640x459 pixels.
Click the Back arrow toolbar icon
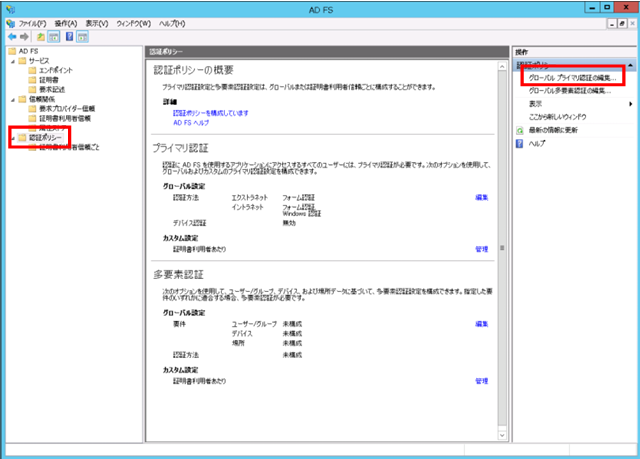[12, 37]
